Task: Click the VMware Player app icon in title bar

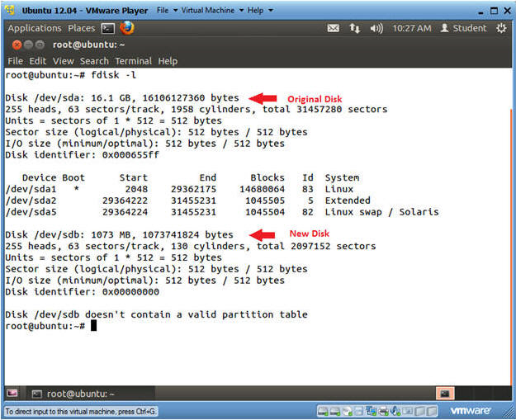Action: (x=10, y=10)
